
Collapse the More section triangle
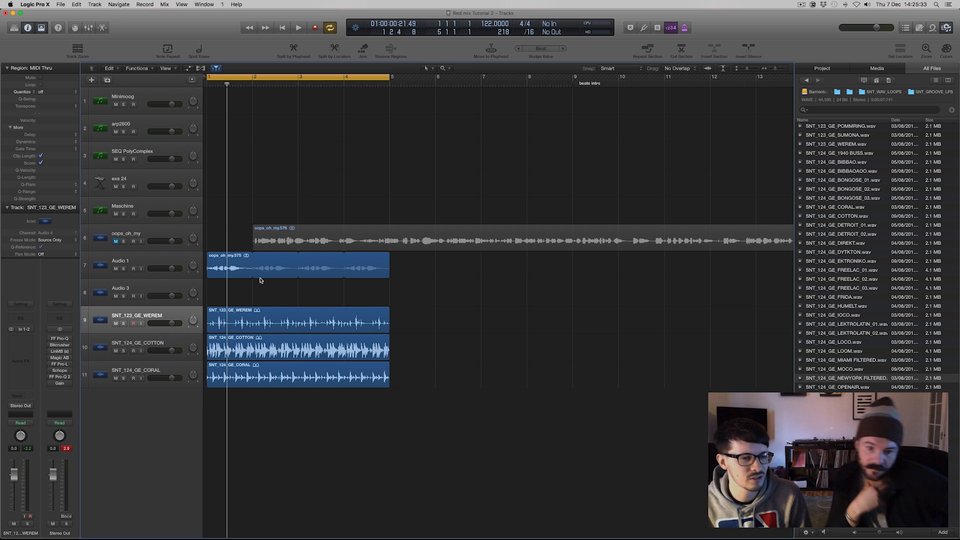coord(10,127)
